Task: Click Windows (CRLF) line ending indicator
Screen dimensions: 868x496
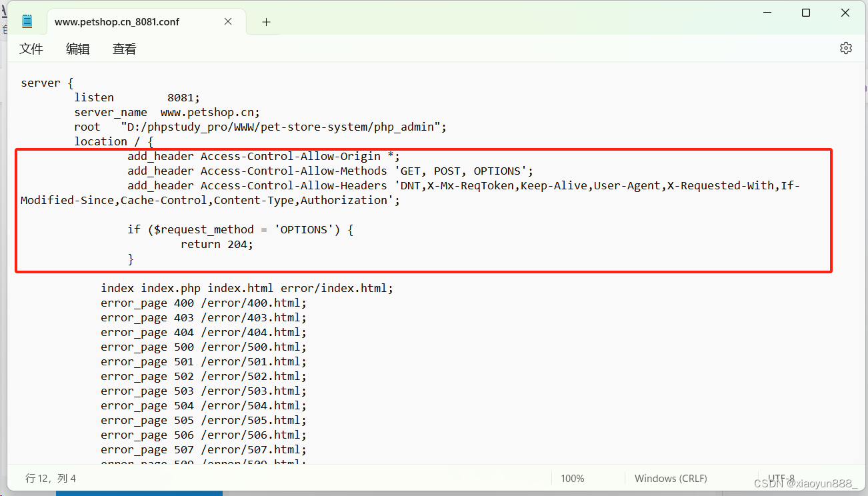Action: [x=671, y=479]
